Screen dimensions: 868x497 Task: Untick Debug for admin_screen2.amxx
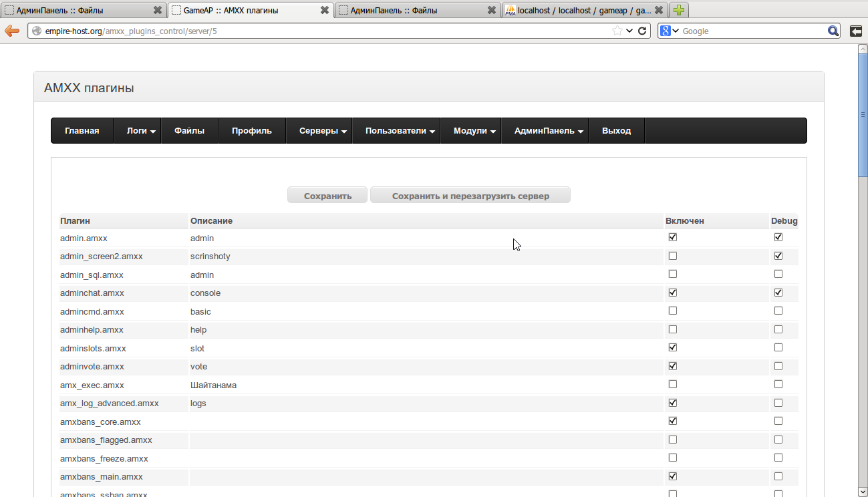click(x=778, y=256)
